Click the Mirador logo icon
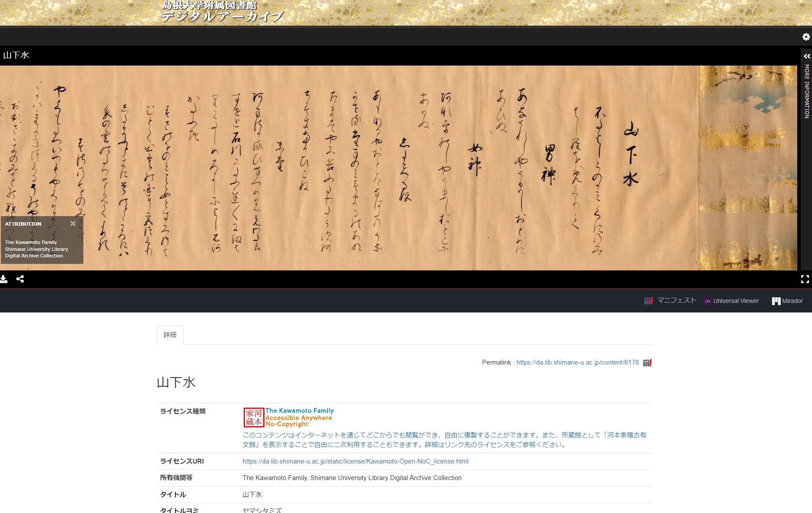 tap(776, 301)
